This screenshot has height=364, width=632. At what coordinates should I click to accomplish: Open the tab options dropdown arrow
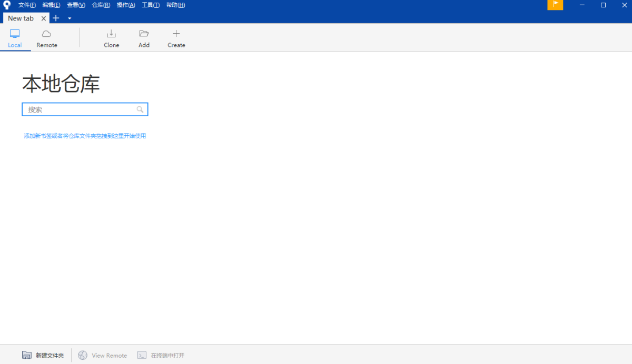coord(70,18)
